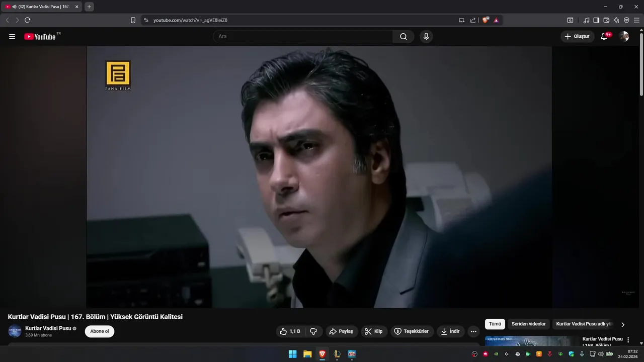
Task: Click the İndir download button
Action: (450, 331)
